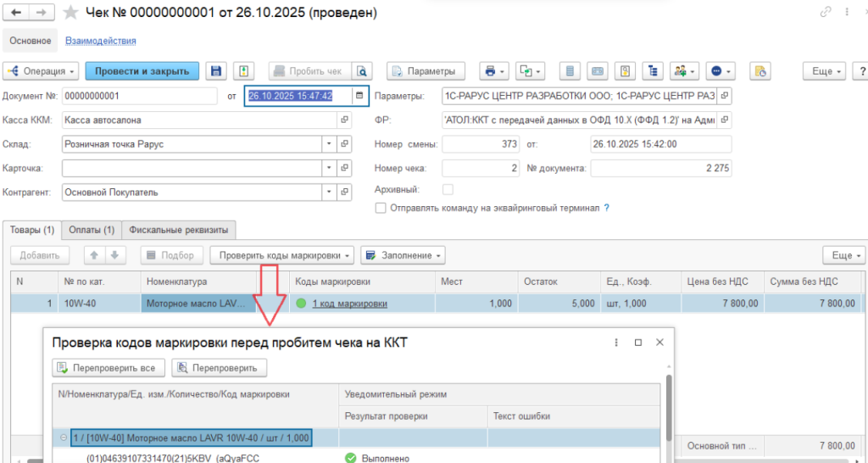
Task: Open the Фискальные реквизиты tab
Action: [179, 230]
